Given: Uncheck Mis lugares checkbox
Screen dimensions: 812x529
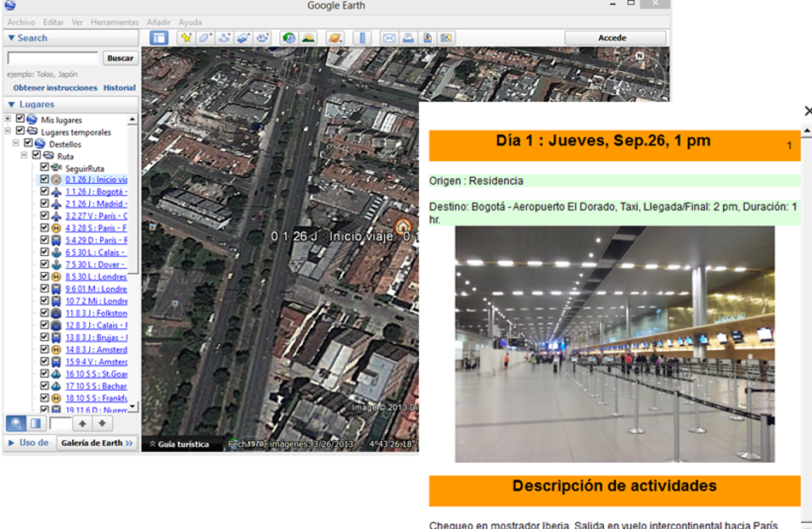Looking at the screenshot, I should pyautogui.click(x=20, y=119).
